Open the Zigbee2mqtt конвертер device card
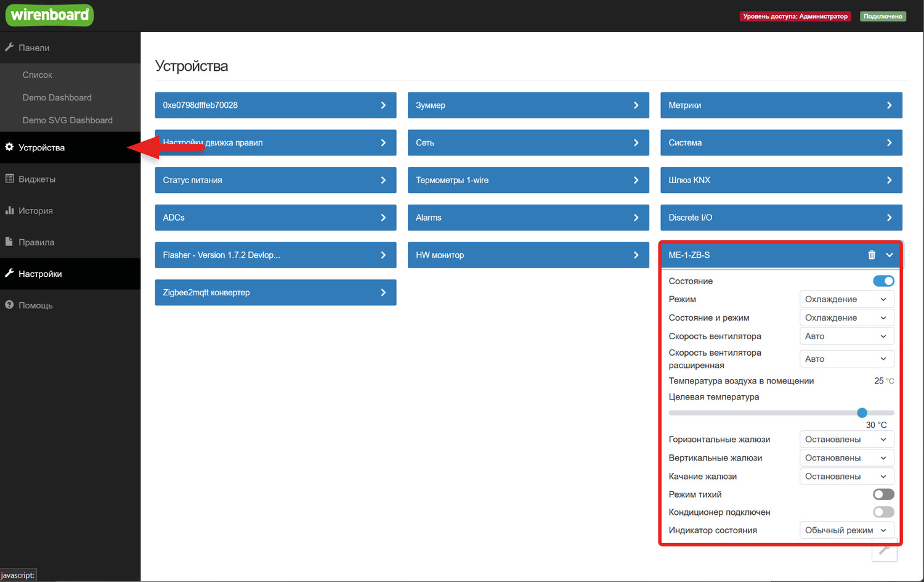The width and height of the screenshot is (924, 582). coord(275,293)
